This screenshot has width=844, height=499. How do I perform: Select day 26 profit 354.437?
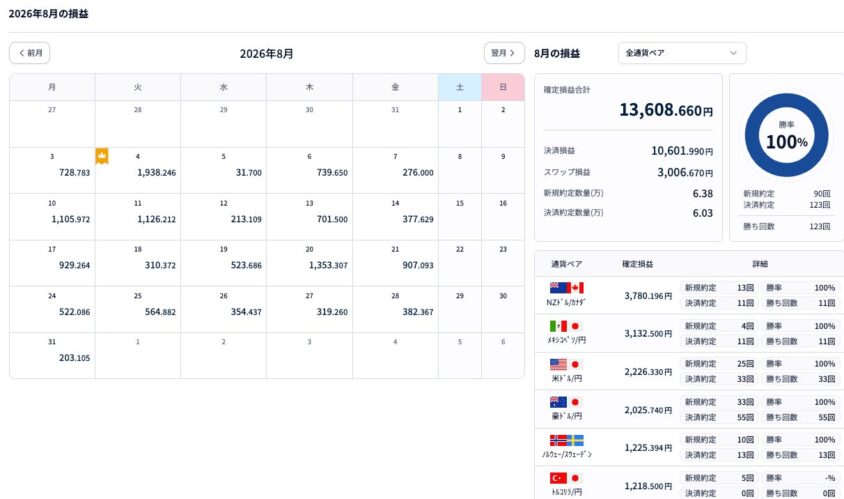(246, 312)
